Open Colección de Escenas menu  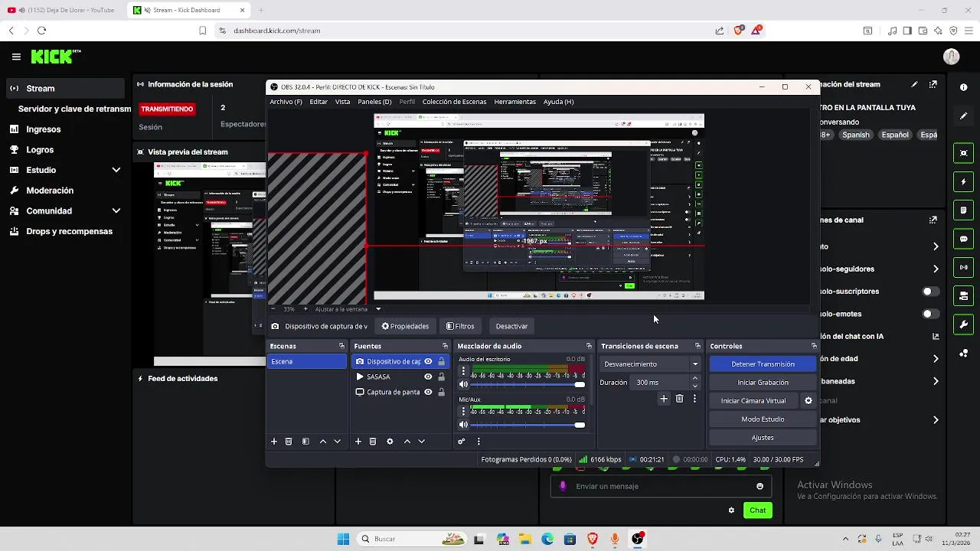[454, 102]
